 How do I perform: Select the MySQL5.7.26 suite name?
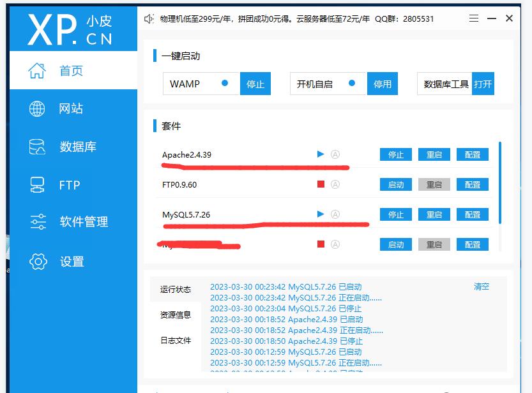coord(186,214)
